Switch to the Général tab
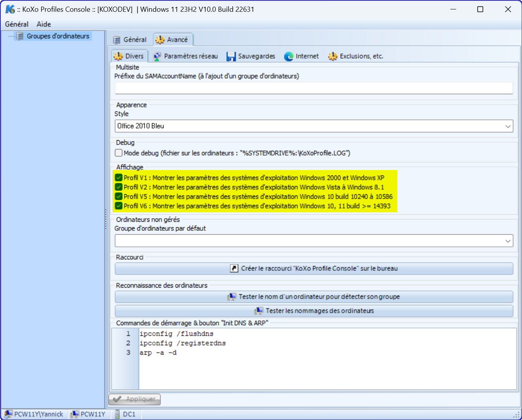This screenshot has height=420, width=522. [x=130, y=40]
